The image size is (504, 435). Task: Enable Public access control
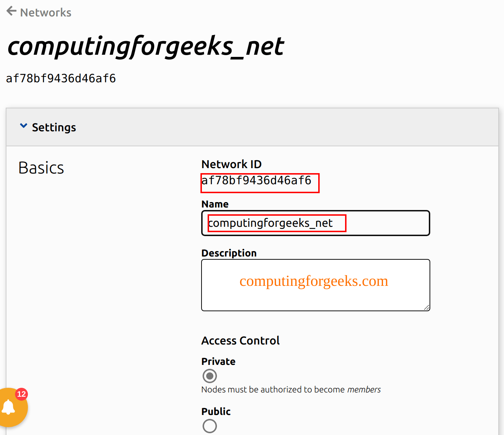point(209,426)
